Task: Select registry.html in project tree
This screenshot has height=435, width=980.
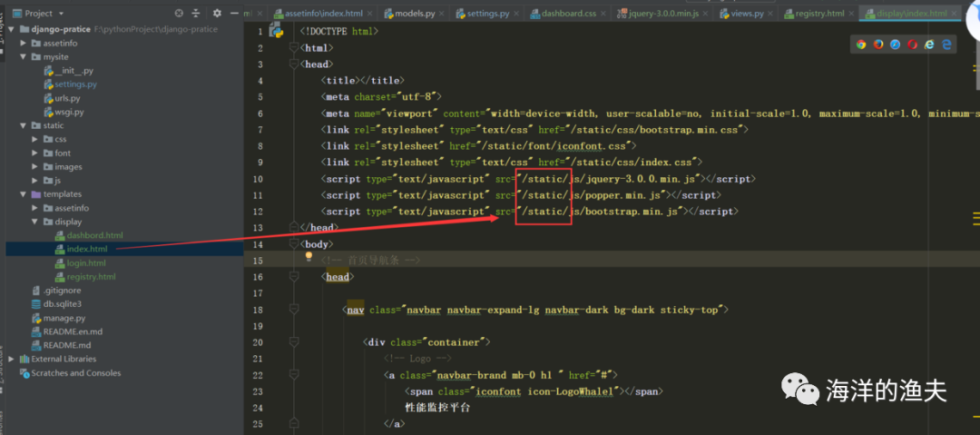Action: pos(91,277)
